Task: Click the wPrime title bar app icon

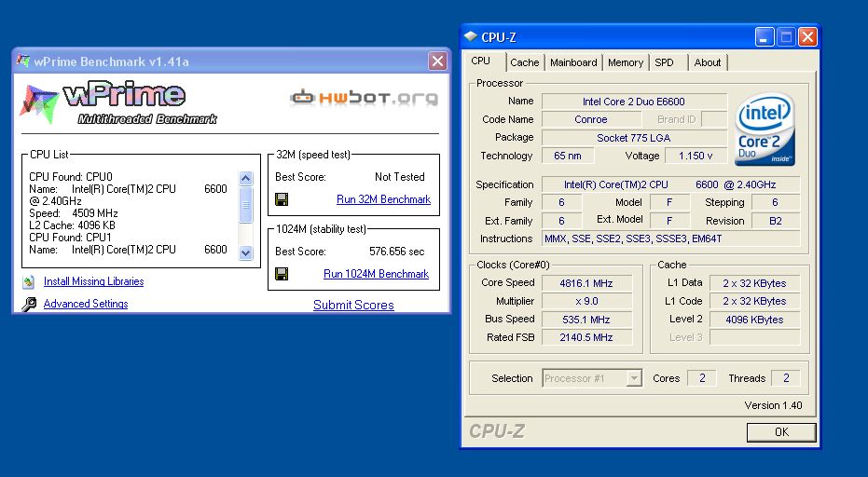Action: coord(23,61)
